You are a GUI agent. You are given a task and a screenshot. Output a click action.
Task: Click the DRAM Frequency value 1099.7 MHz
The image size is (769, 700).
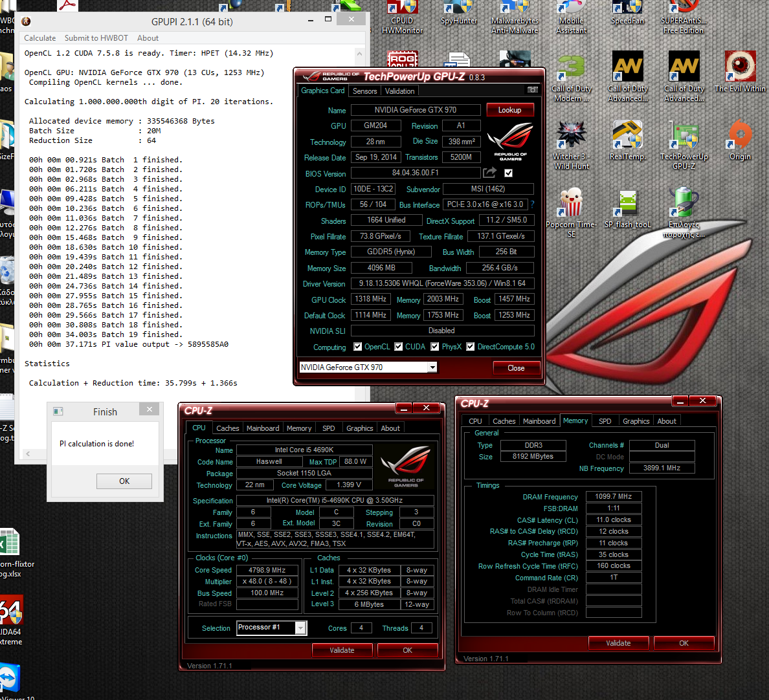pyautogui.click(x=614, y=497)
